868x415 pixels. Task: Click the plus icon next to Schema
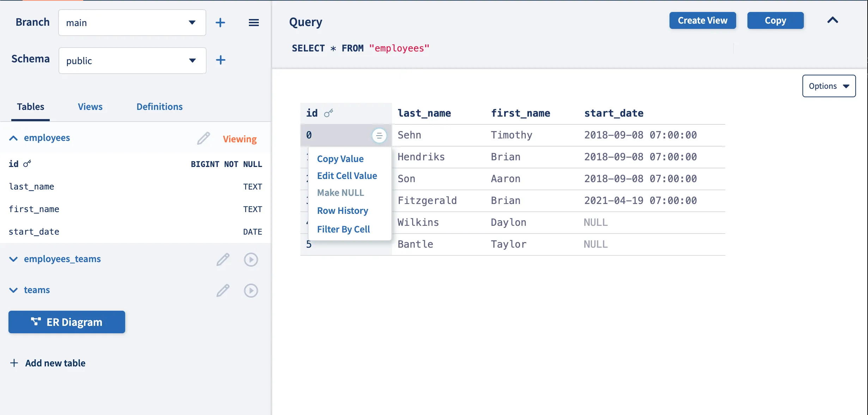220,60
